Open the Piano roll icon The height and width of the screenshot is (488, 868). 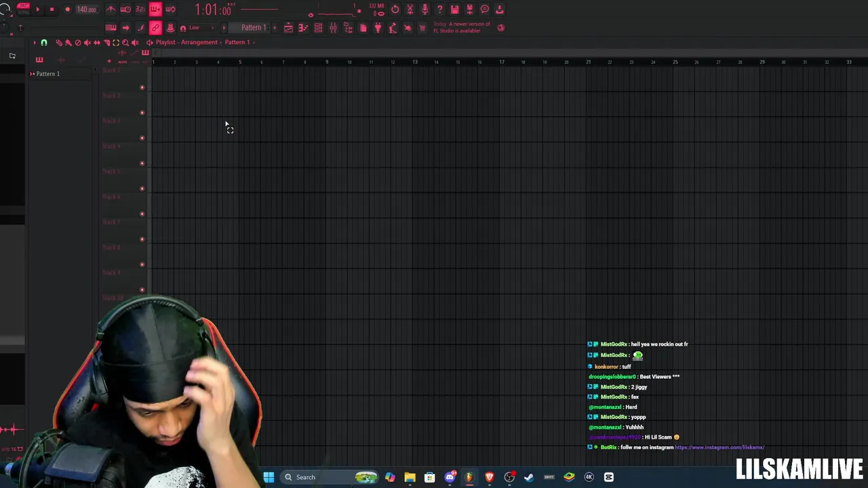[x=303, y=28]
